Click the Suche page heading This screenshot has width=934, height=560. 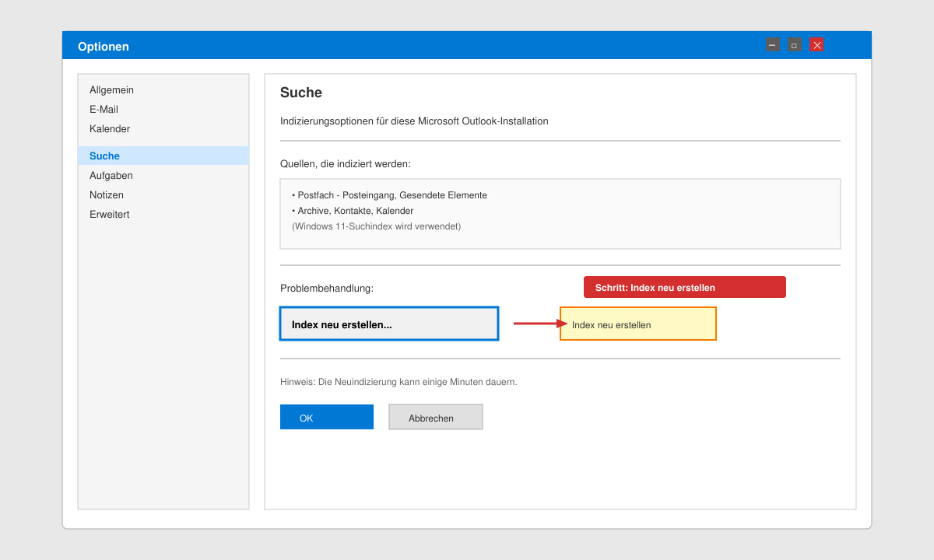301,93
